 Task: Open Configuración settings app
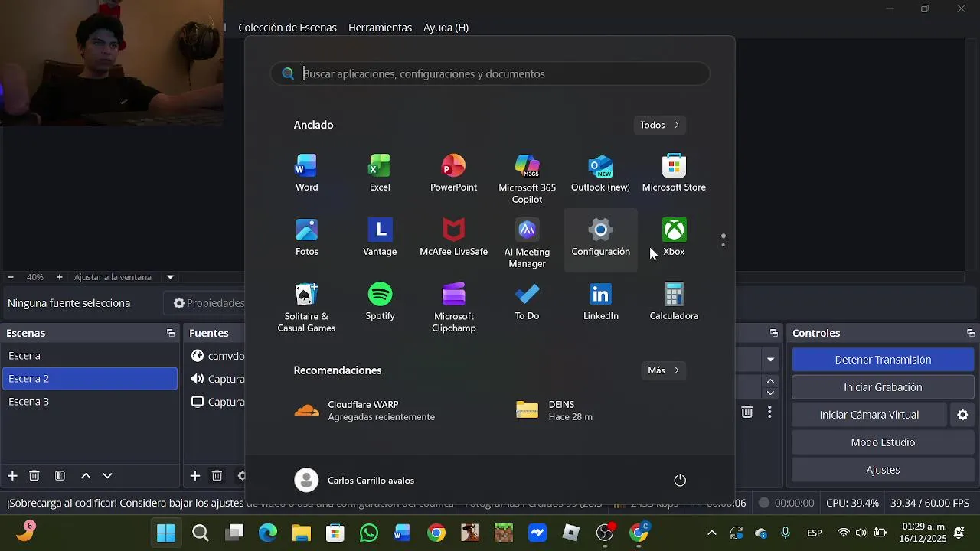tap(600, 240)
